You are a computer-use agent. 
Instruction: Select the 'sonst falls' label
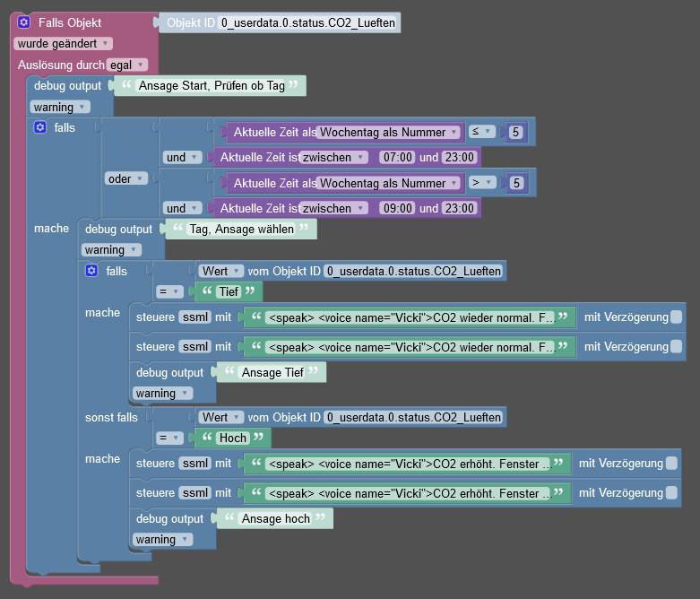click(x=112, y=417)
